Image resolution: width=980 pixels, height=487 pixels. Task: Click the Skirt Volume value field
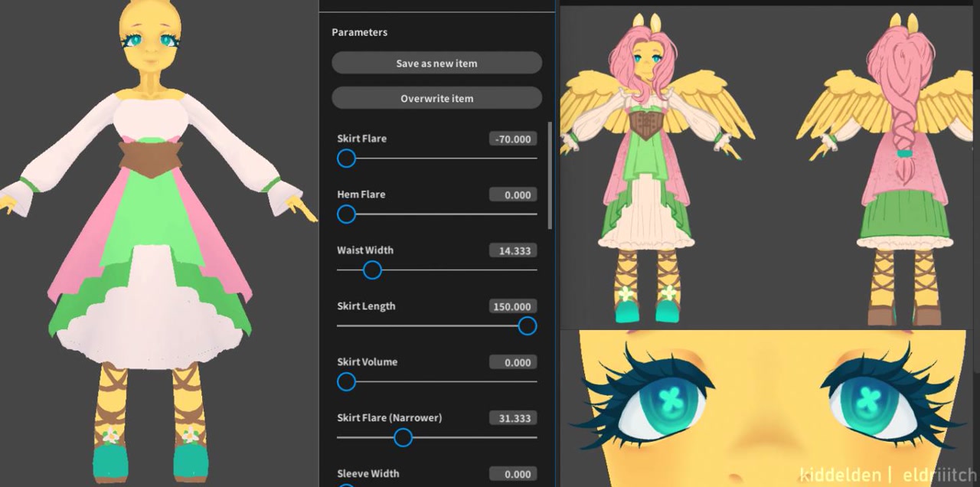pos(512,362)
